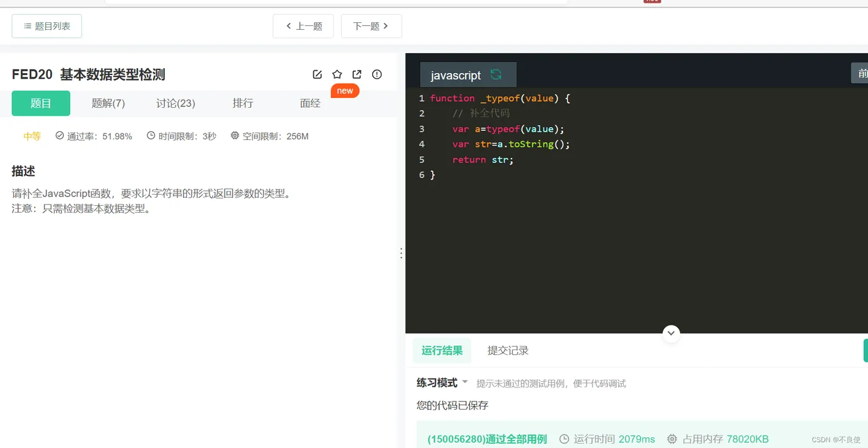Click the 时间限制 clock icon
Screen dimensions: 868x448
[x=151, y=135]
